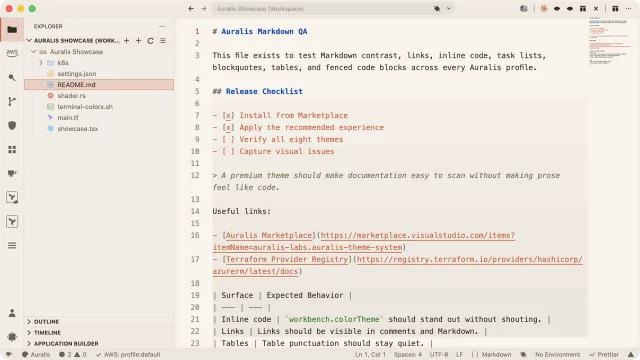Click the remote indicator icon in status bar

point(9,354)
